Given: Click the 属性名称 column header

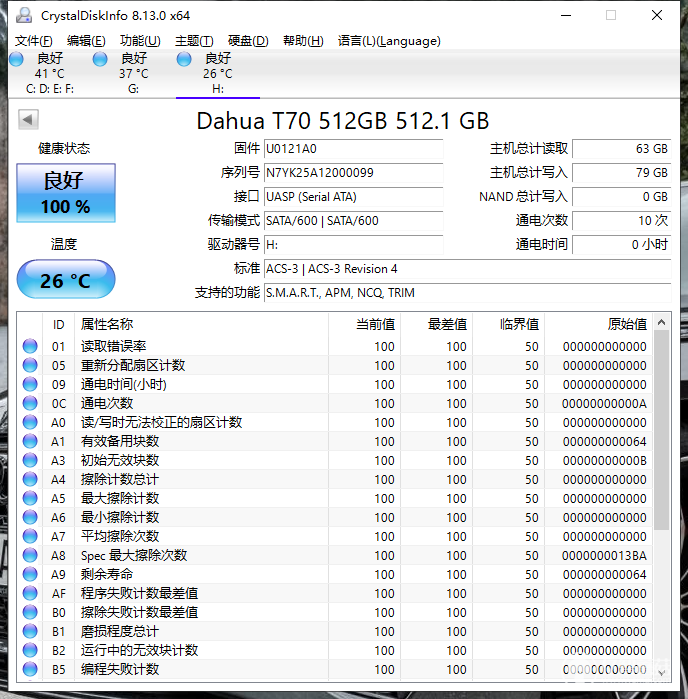Looking at the screenshot, I should 202,325.
